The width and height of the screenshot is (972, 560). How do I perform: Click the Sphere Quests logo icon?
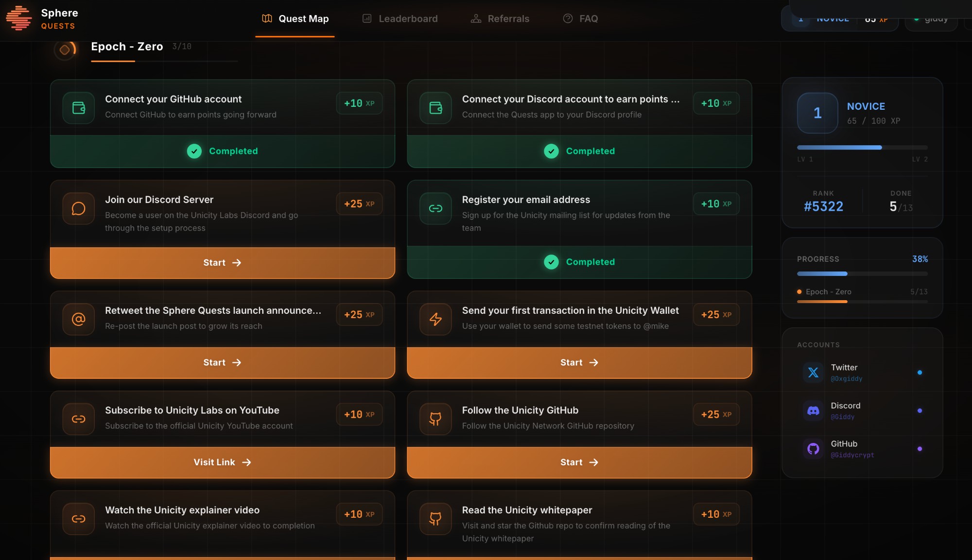click(x=18, y=18)
